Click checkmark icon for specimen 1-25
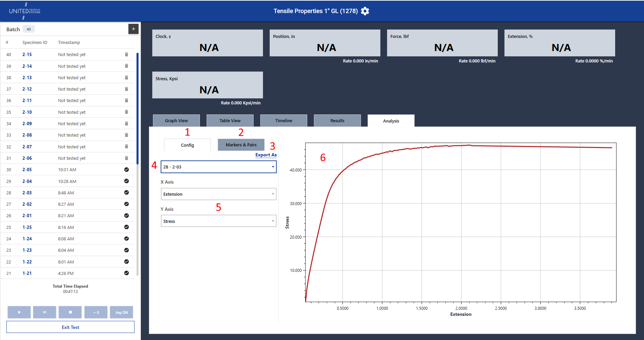Image resolution: width=644 pixels, height=340 pixels. 126,227
